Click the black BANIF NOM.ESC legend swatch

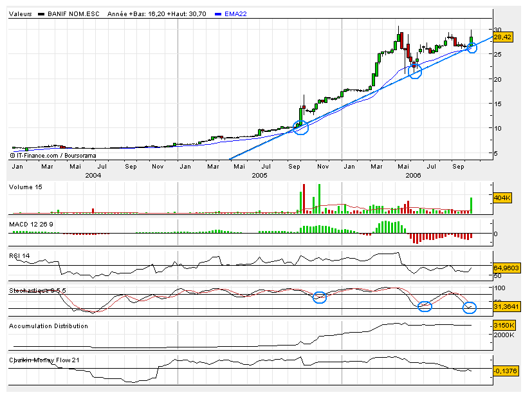(x=41, y=14)
